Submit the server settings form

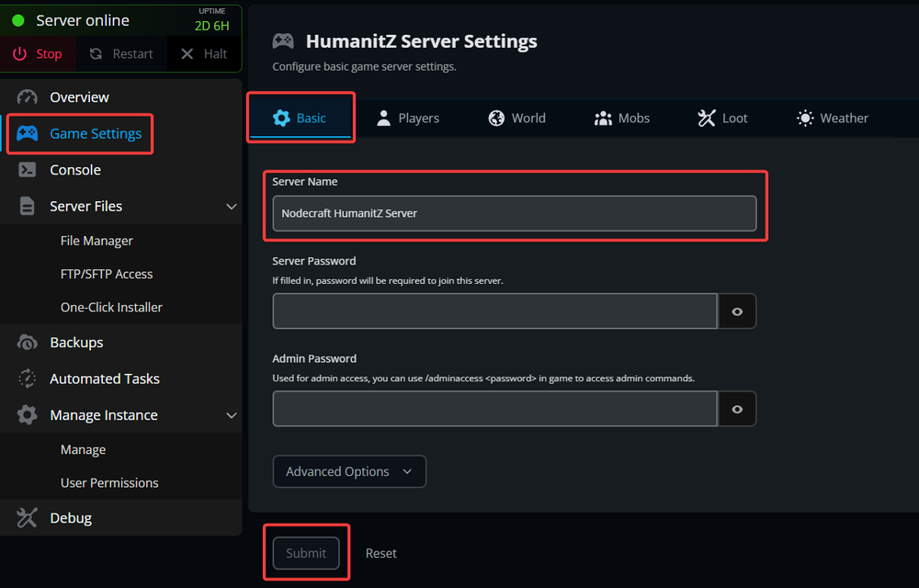[x=306, y=552]
